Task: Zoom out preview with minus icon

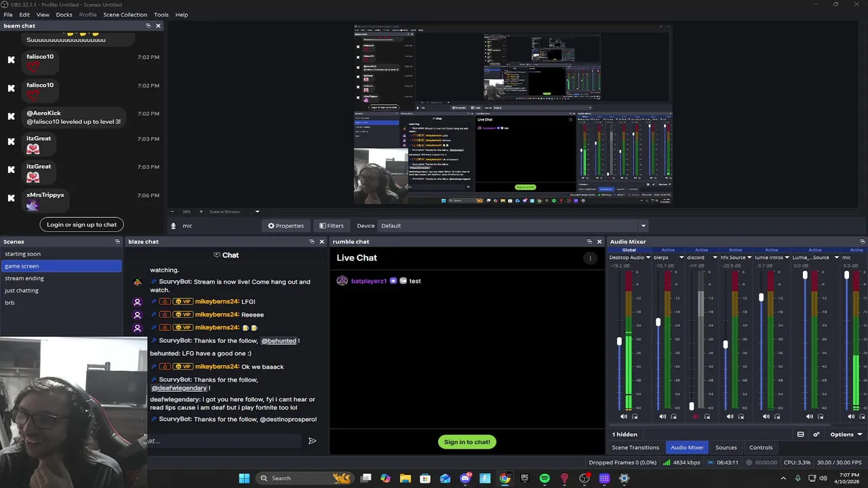Action: pos(172,211)
